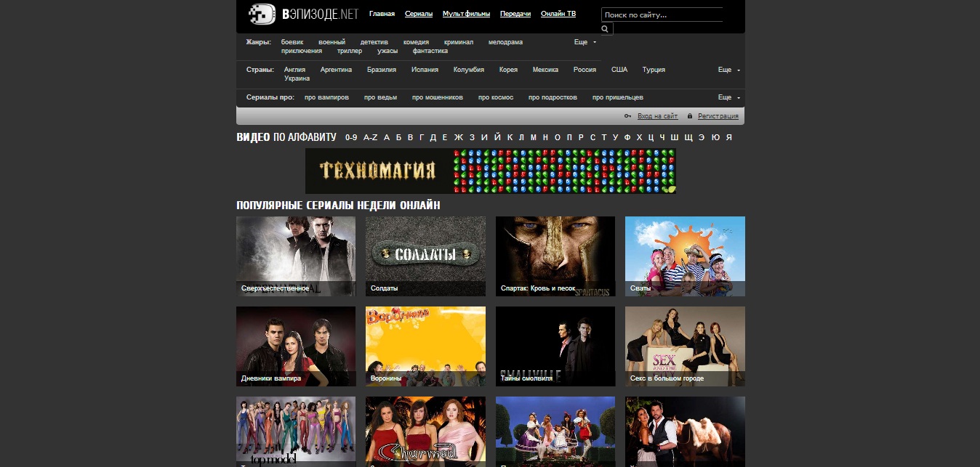This screenshot has height=467, width=980.
Task: Select the военный genre
Action: [x=332, y=42]
